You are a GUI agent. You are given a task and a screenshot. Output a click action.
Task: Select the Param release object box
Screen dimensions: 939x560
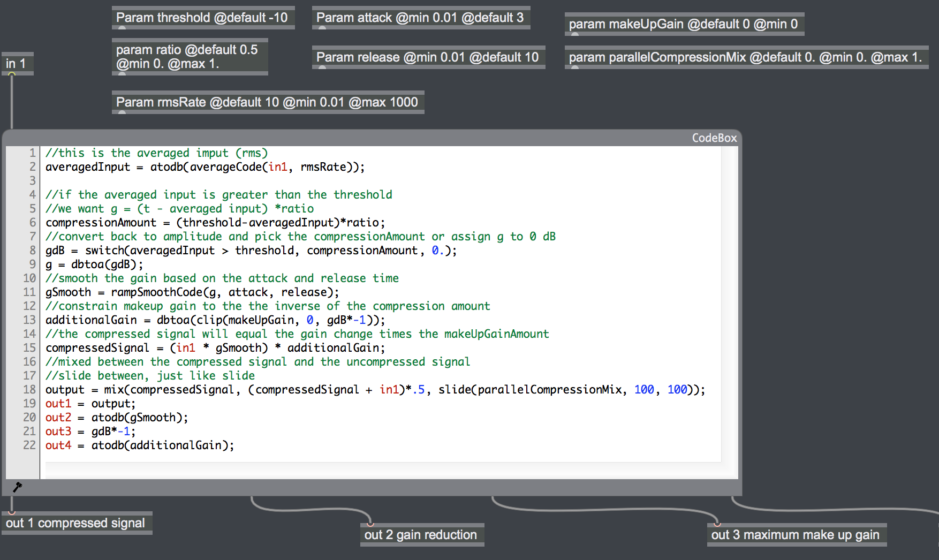click(428, 57)
